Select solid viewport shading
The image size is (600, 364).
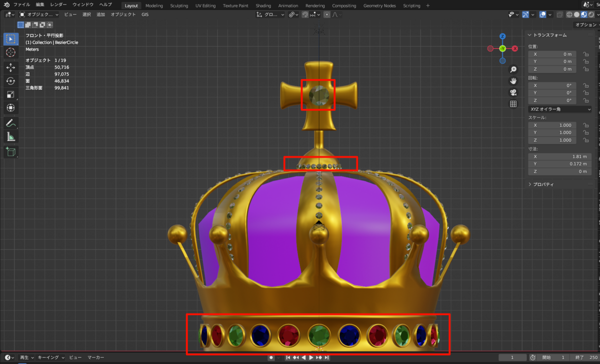[x=576, y=14]
